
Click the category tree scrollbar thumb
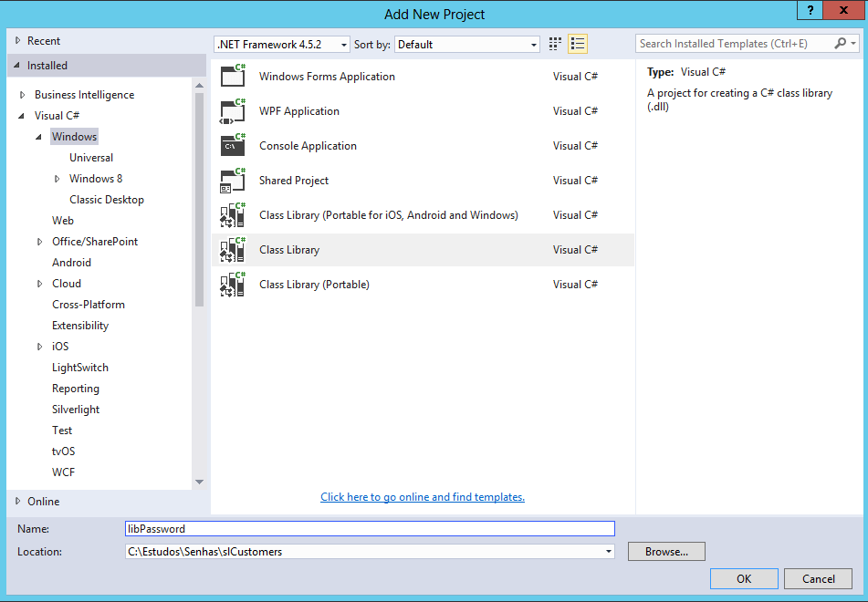(199, 199)
